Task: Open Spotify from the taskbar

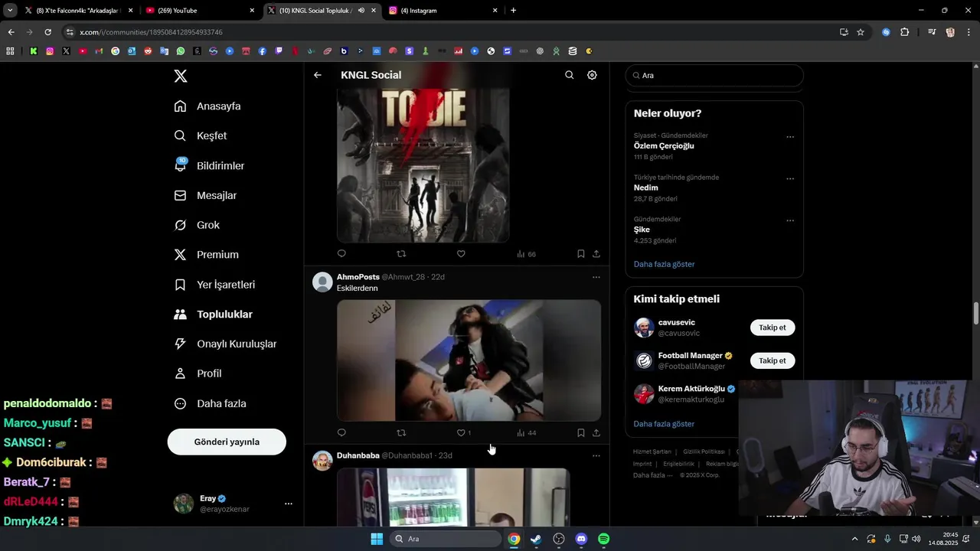Action: 603,539
